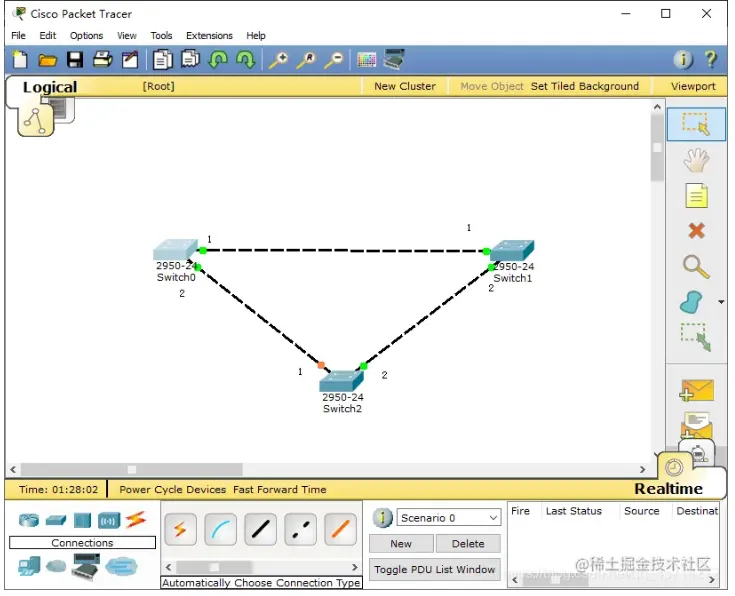Click the Undo green arrow icon
735x596 pixels.
tap(218, 60)
